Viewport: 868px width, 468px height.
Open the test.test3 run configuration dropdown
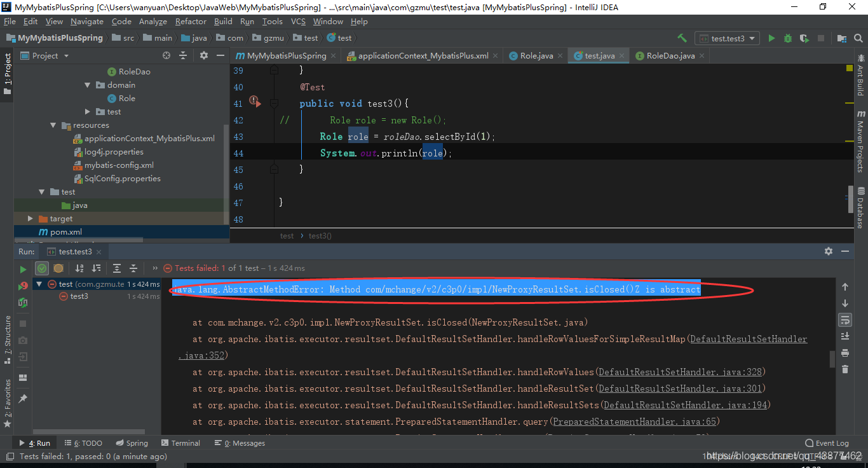727,38
